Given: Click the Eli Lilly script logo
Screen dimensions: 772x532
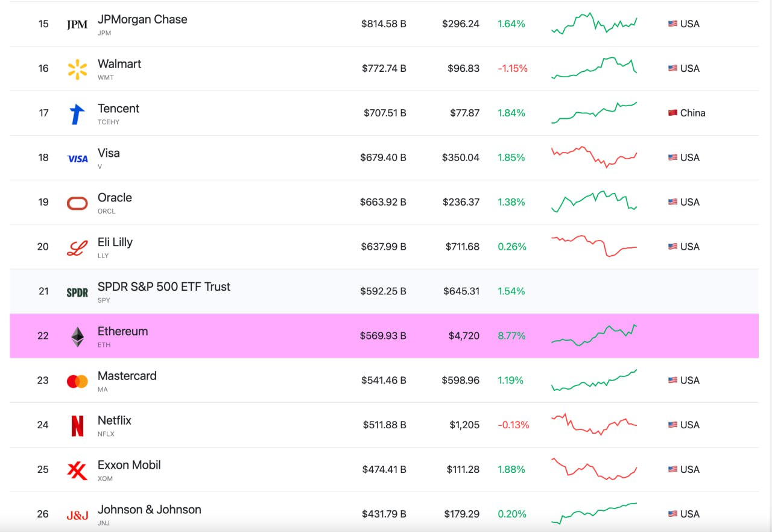Looking at the screenshot, I should 77,248.
